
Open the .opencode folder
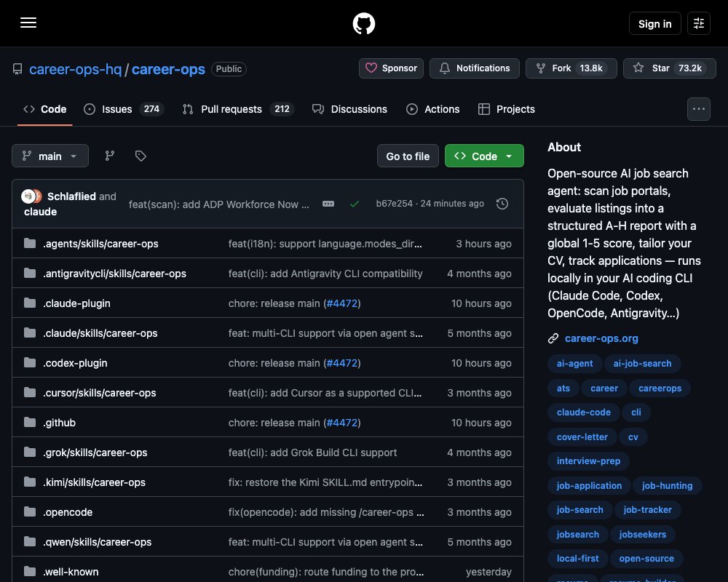pyautogui.click(x=68, y=512)
